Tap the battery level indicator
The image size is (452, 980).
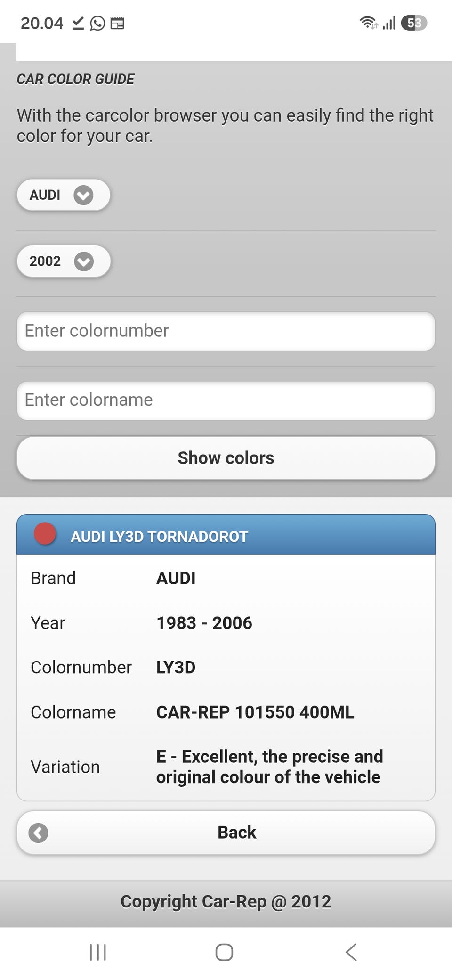click(x=414, y=23)
